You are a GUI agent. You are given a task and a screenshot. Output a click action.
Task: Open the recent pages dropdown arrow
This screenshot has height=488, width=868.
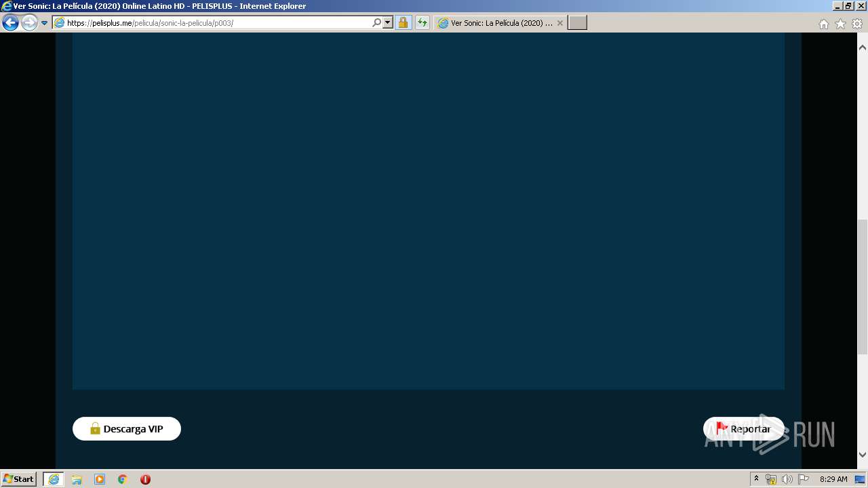(x=45, y=23)
